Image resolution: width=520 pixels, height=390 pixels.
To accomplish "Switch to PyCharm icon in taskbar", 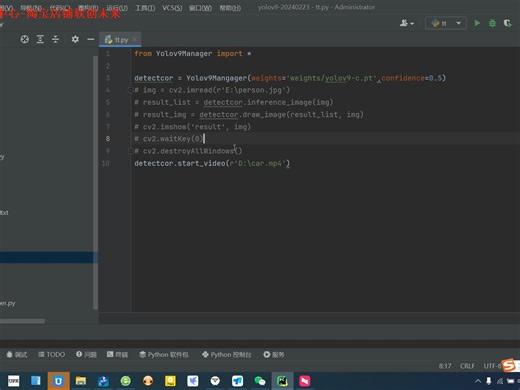I will tap(282, 381).
